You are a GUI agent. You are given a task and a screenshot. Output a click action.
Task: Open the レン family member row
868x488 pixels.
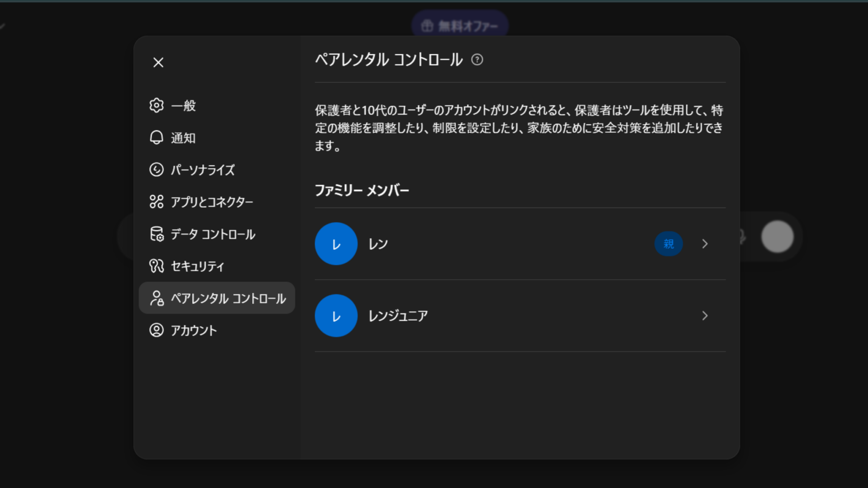click(x=497, y=244)
